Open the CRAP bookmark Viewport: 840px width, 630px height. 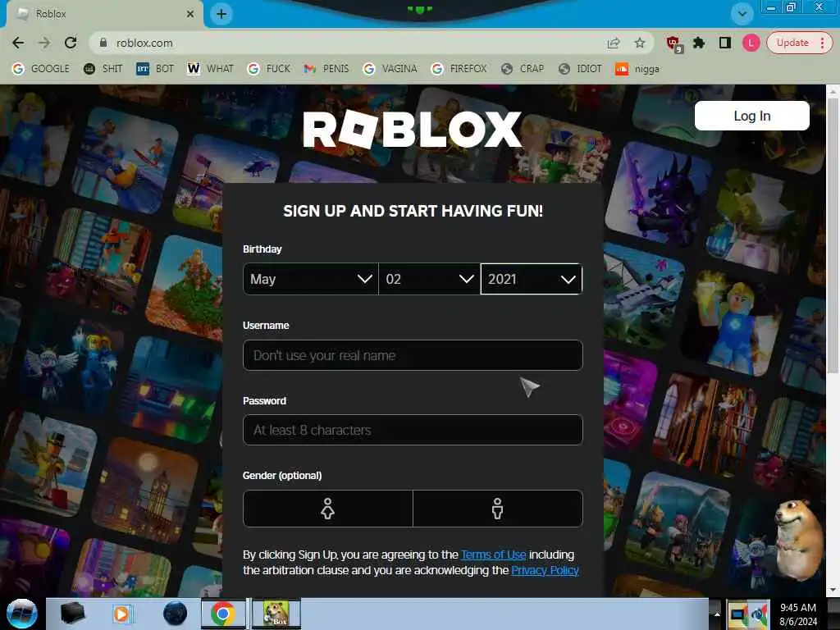tap(523, 69)
